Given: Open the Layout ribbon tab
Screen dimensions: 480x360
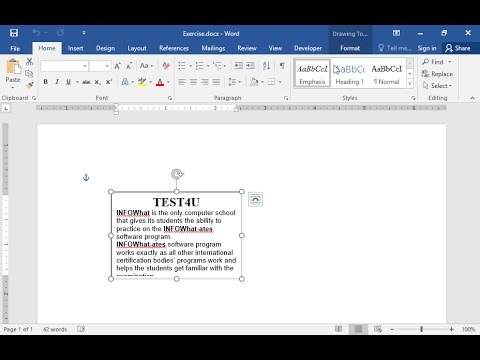Looking at the screenshot, I should click(x=137, y=48).
